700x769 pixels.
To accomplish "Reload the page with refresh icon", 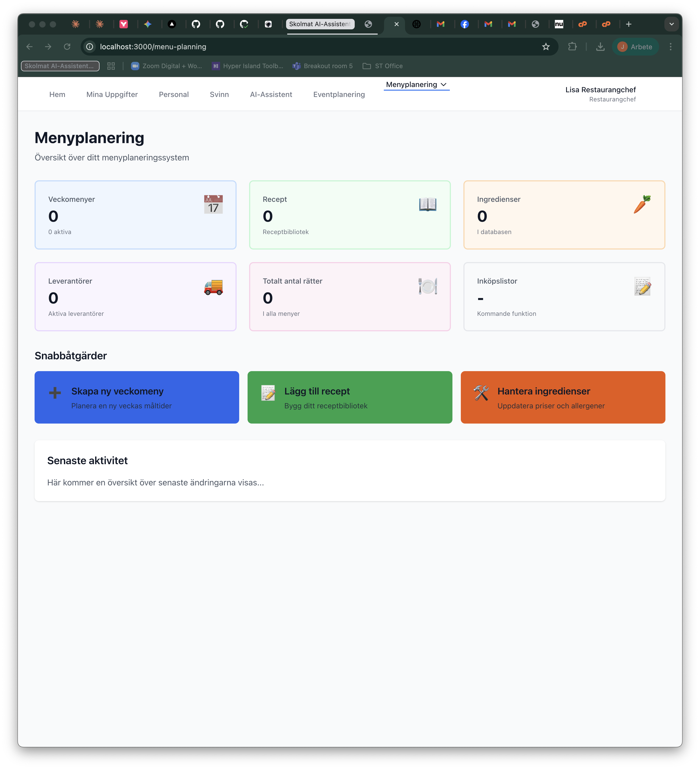I will point(67,47).
